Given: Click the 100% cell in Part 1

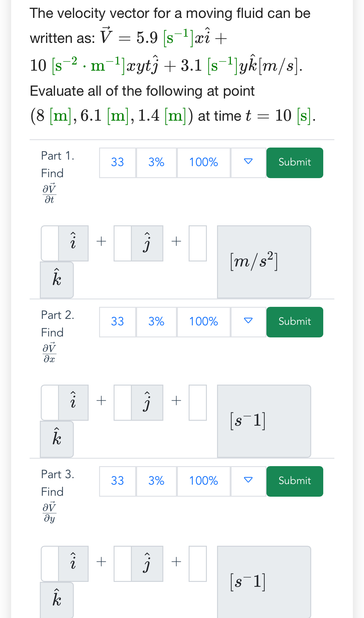Looking at the screenshot, I should (203, 163).
